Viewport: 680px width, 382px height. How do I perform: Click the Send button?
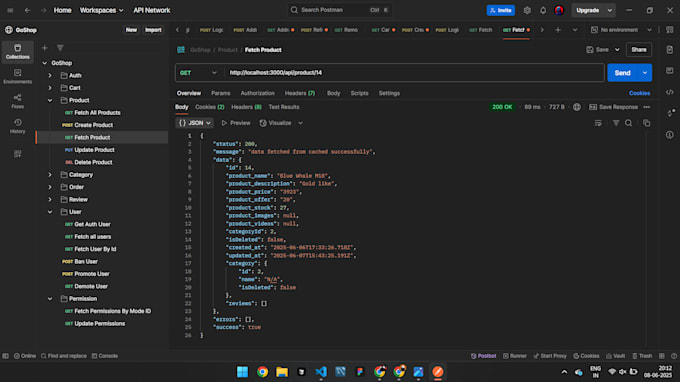coord(623,73)
